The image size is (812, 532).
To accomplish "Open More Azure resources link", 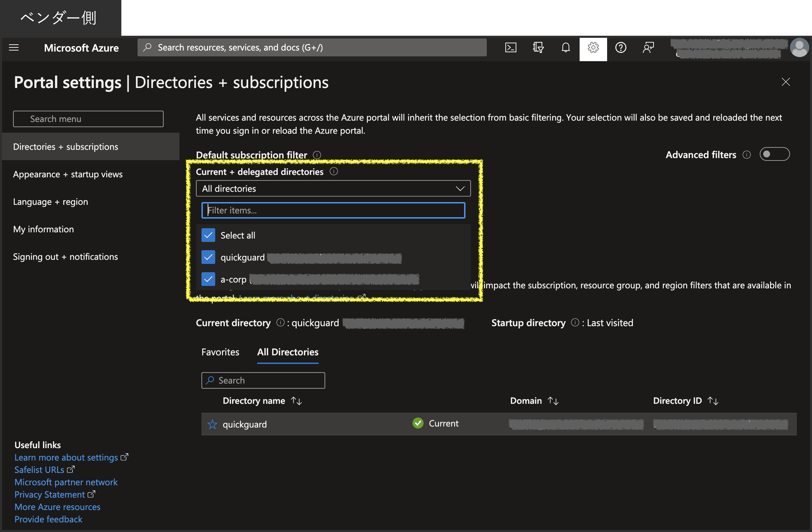I will pos(57,507).
